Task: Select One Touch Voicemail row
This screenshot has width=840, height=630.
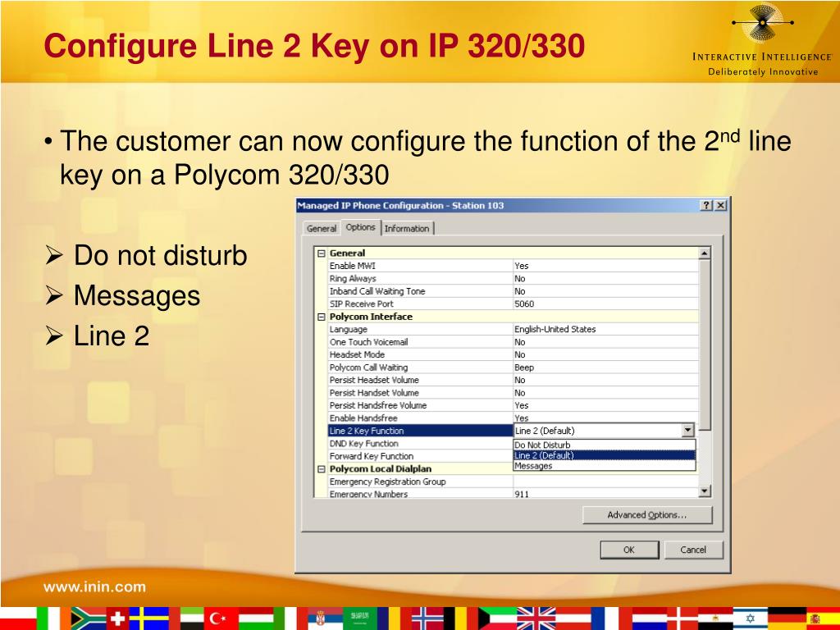Action: [x=514, y=342]
